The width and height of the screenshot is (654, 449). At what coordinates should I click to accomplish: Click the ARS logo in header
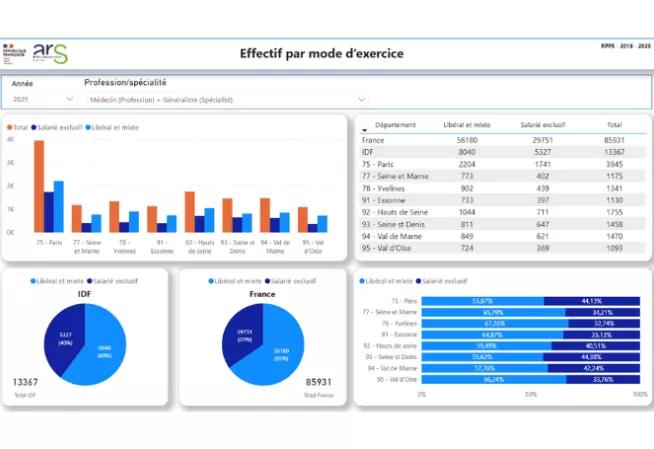click(50, 53)
